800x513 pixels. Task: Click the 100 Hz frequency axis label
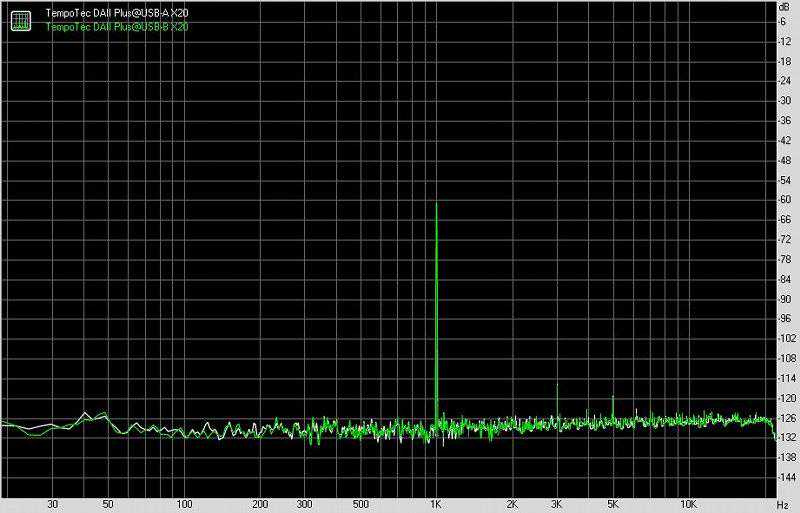click(184, 505)
